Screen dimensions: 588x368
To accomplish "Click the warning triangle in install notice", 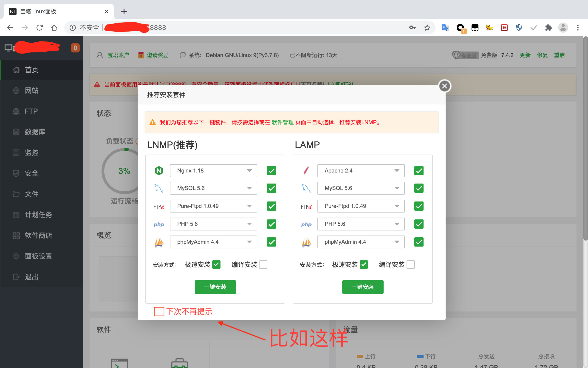I will point(152,122).
